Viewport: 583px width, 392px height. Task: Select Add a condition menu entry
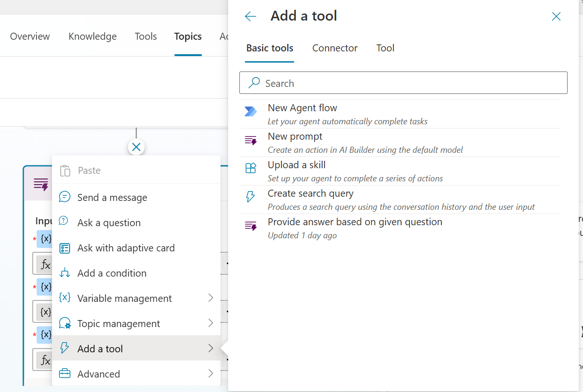click(x=136, y=273)
